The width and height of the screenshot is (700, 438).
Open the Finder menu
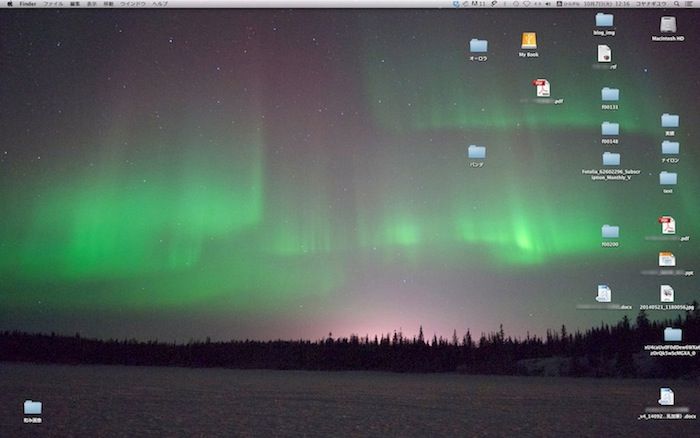(28, 4)
